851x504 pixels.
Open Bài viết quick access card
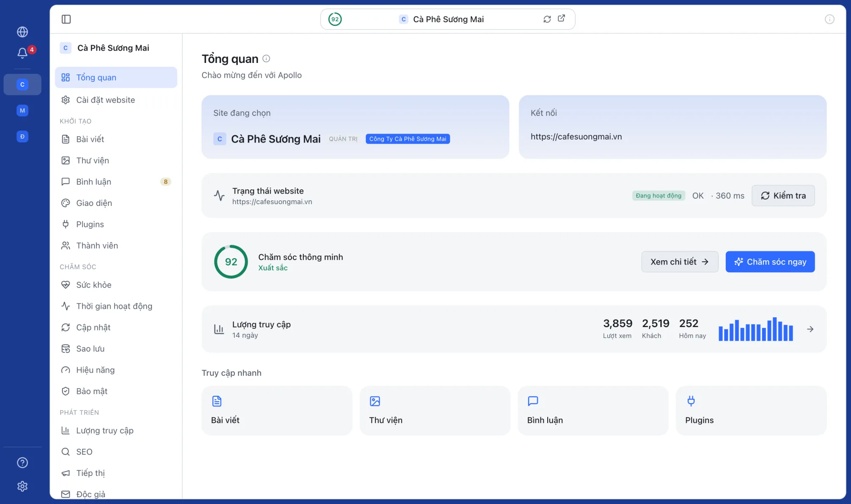tap(277, 410)
